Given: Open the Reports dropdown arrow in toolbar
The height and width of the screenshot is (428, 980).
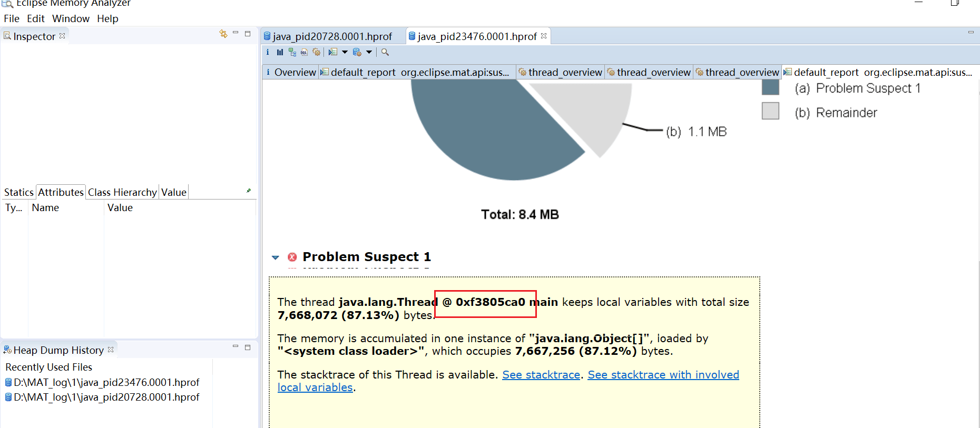Looking at the screenshot, I should click(x=345, y=52).
